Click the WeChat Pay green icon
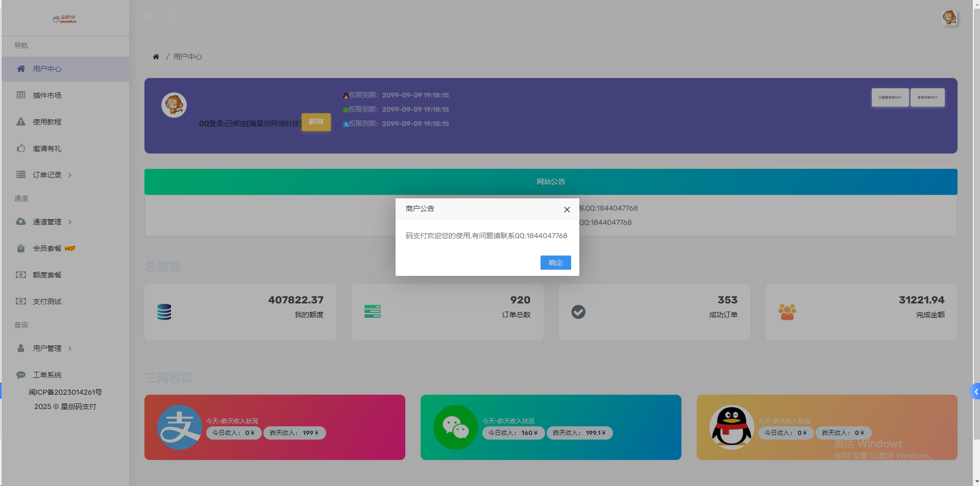The image size is (980, 486). [x=455, y=427]
